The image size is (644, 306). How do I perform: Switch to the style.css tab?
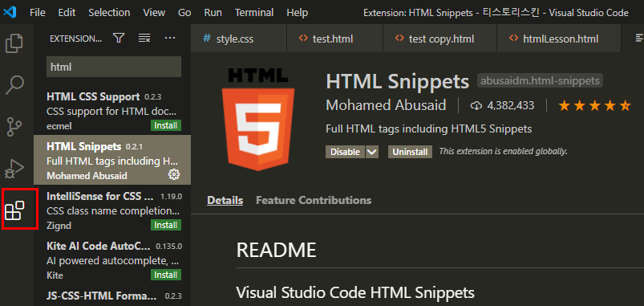pos(239,39)
